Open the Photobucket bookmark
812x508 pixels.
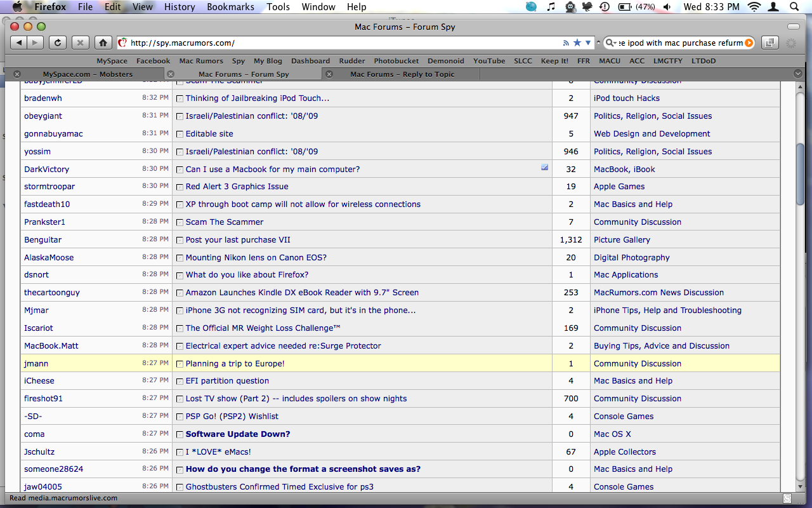[x=396, y=61]
